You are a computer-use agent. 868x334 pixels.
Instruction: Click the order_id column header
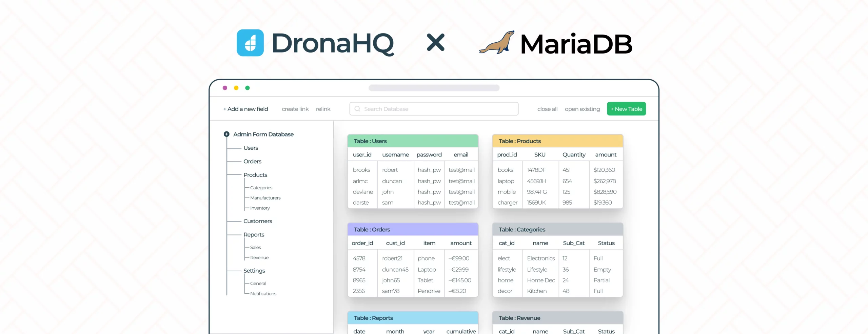pos(362,243)
